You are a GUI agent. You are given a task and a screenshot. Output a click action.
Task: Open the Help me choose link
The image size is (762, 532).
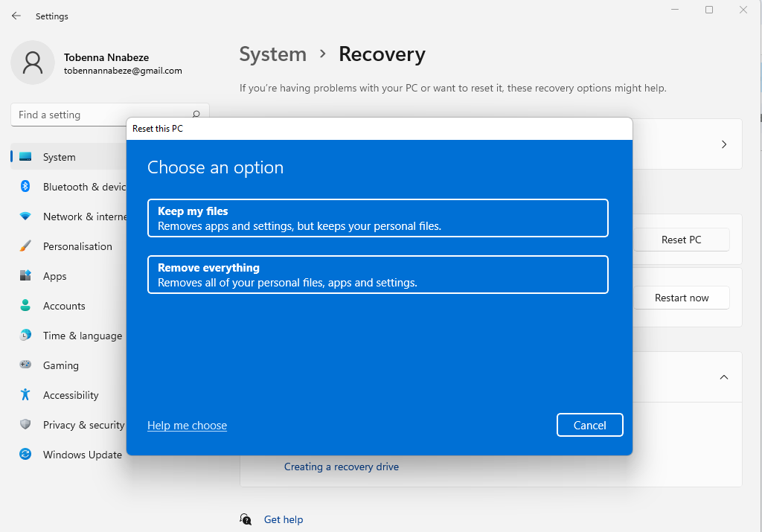pos(187,426)
